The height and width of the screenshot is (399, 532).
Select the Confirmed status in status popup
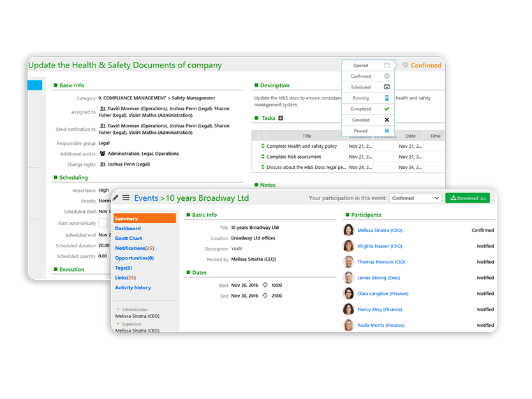pos(368,76)
